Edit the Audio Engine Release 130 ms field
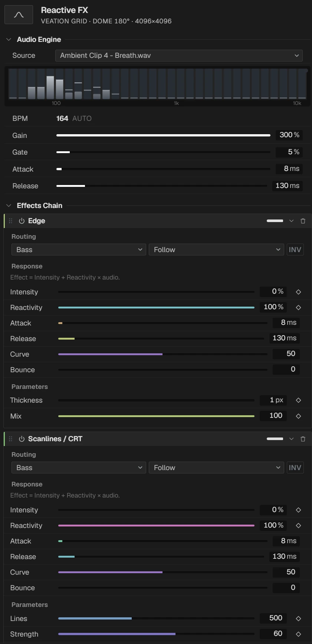The height and width of the screenshot is (644, 312). pos(287,186)
